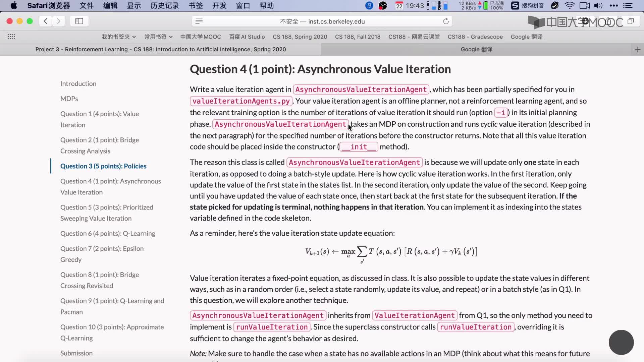Viewport: 644px width, 362px height.
Task: Open a new tab with plus button
Action: pyautogui.click(x=638, y=50)
